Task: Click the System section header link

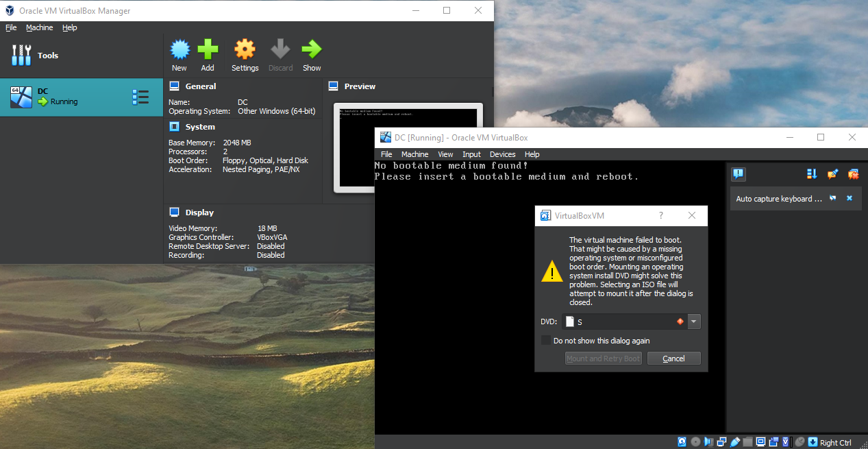Action: pyautogui.click(x=200, y=127)
